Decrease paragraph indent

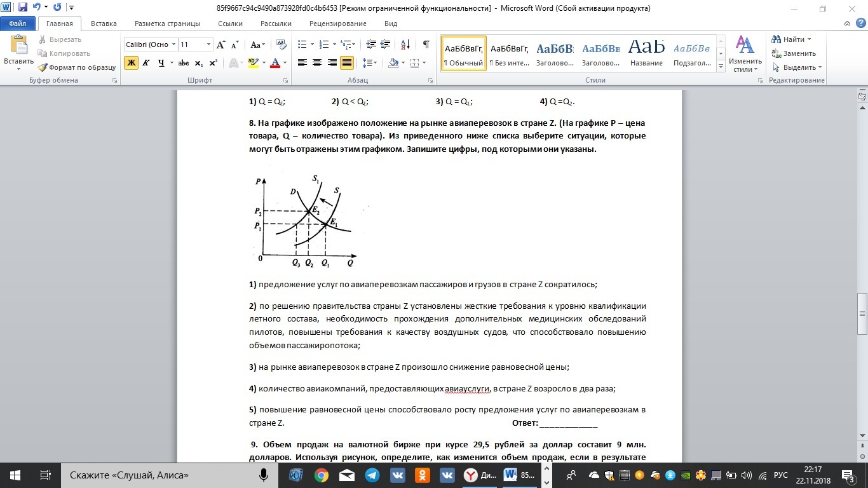[x=371, y=44]
